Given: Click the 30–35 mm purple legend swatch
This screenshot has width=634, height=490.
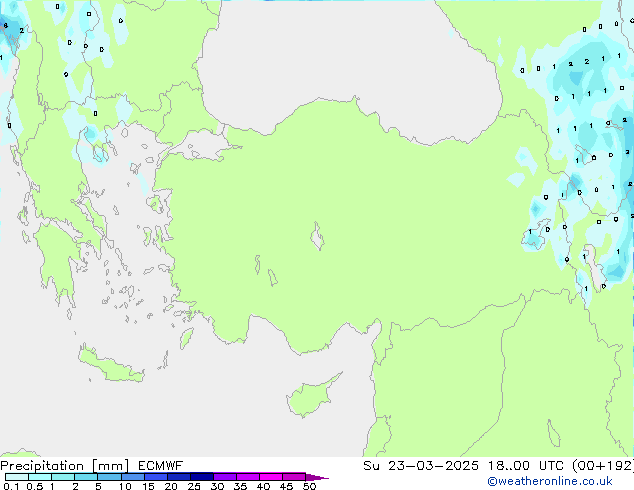Looking at the screenshot, I should coord(224,477).
